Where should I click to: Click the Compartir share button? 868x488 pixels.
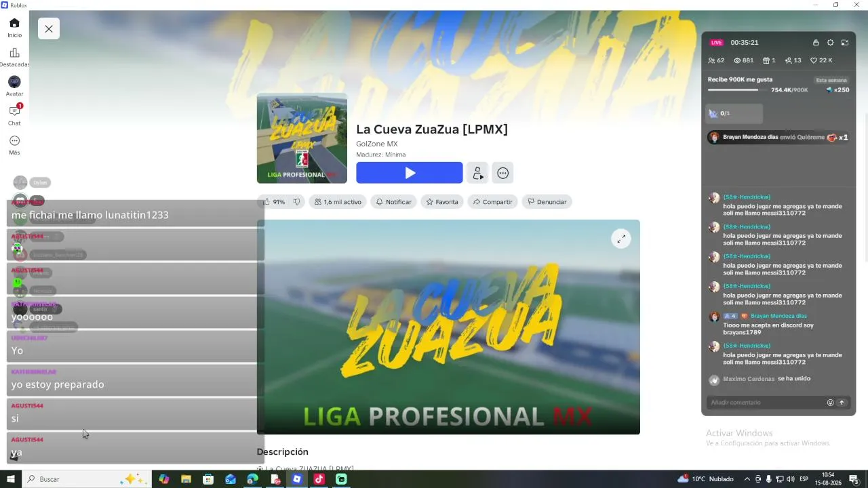(x=492, y=202)
